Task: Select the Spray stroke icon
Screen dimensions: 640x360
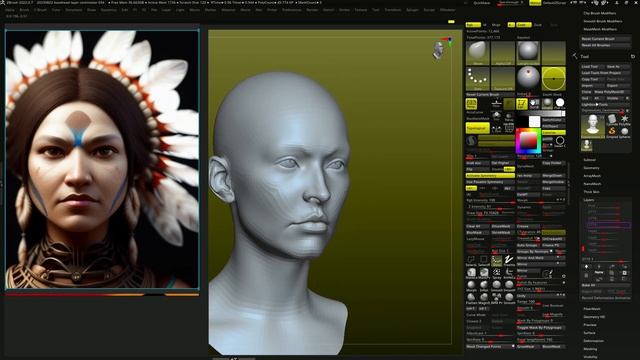Action: coord(497,273)
